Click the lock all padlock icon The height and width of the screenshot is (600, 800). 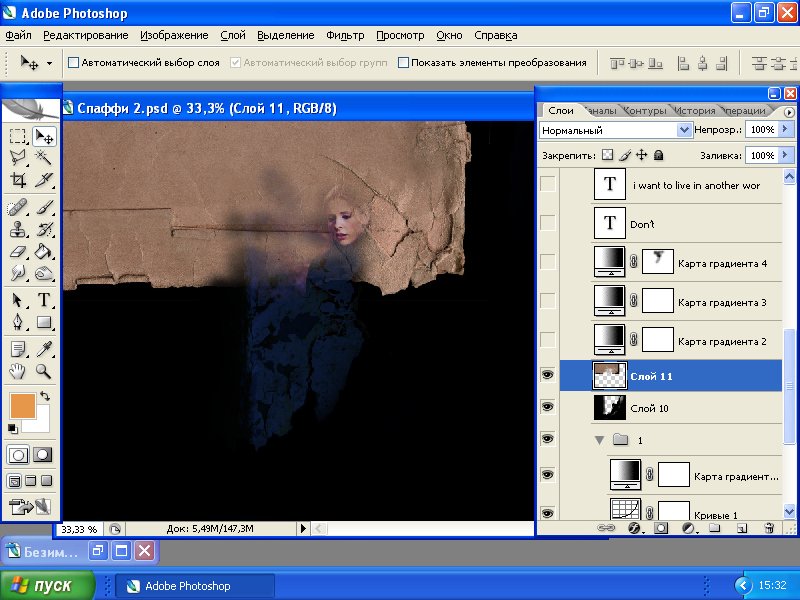tap(658, 156)
